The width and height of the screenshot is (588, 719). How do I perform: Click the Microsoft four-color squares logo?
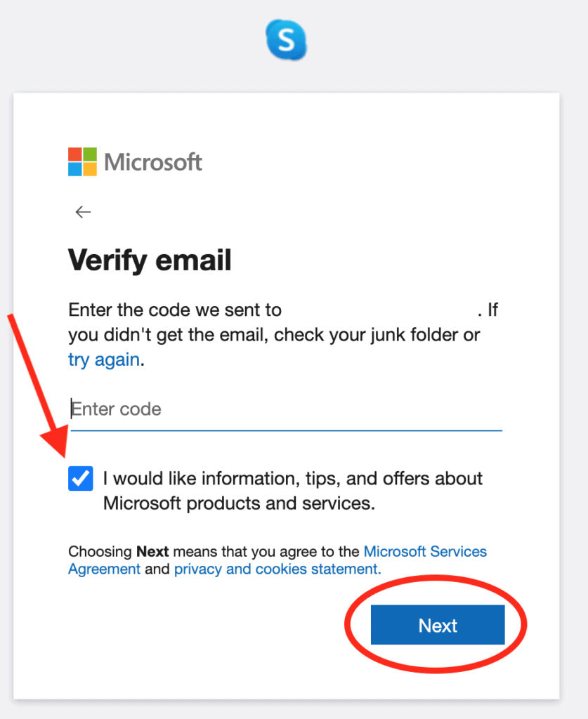(x=82, y=162)
